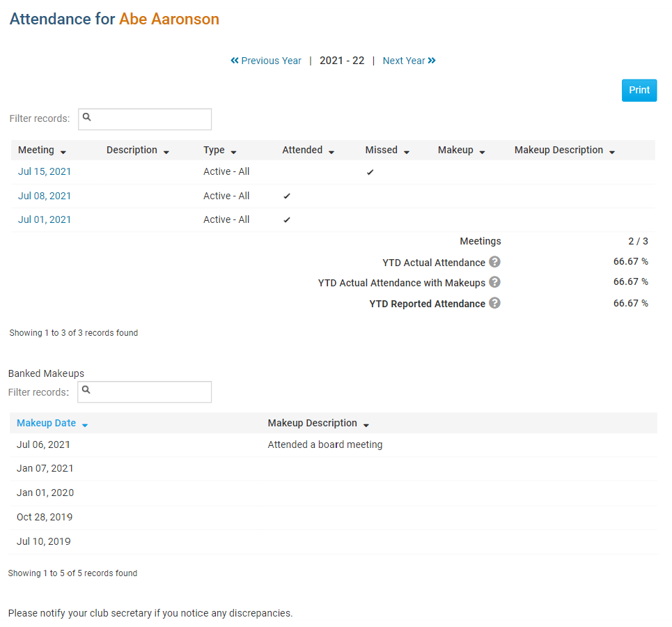Focus the Banked Makeups filter search box
The image size is (672, 627).
tap(145, 392)
